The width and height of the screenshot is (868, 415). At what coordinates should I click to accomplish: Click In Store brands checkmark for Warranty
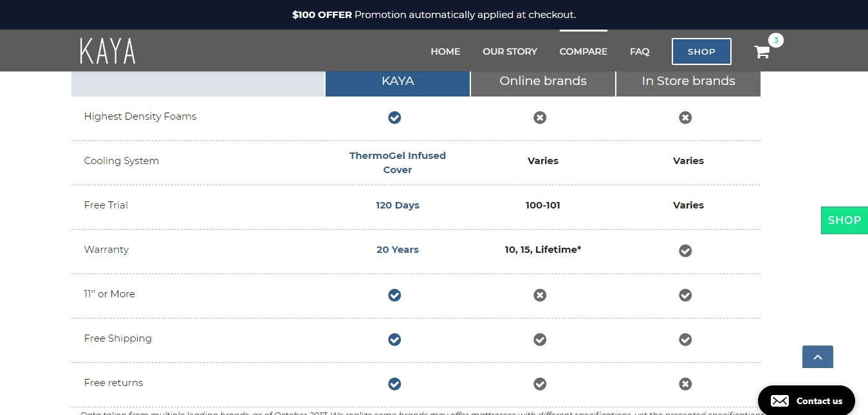pyautogui.click(x=685, y=251)
